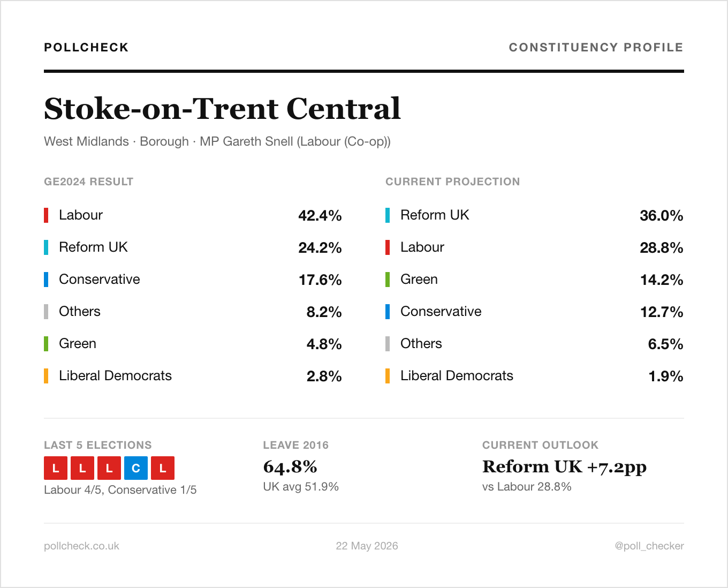Screen dimensions: 728x588
Task: Click the Liberal Democrats orange swatch in GE2024 result
Action: click(x=46, y=376)
